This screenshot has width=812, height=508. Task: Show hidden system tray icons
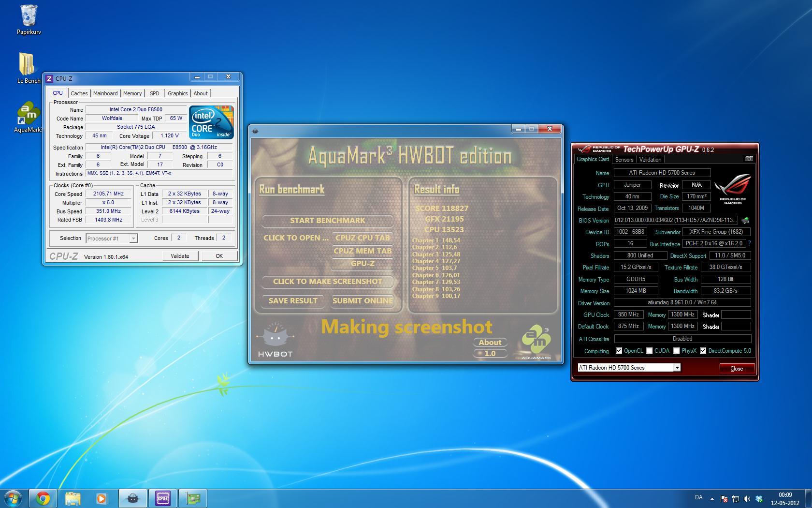pos(712,498)
